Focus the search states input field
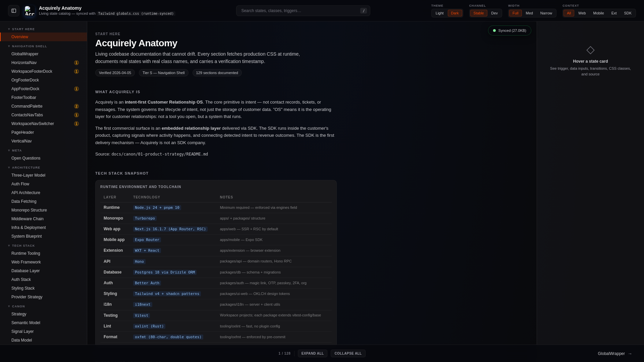The width and height of the screenshot is (644, 362). [x=303, y=11]
